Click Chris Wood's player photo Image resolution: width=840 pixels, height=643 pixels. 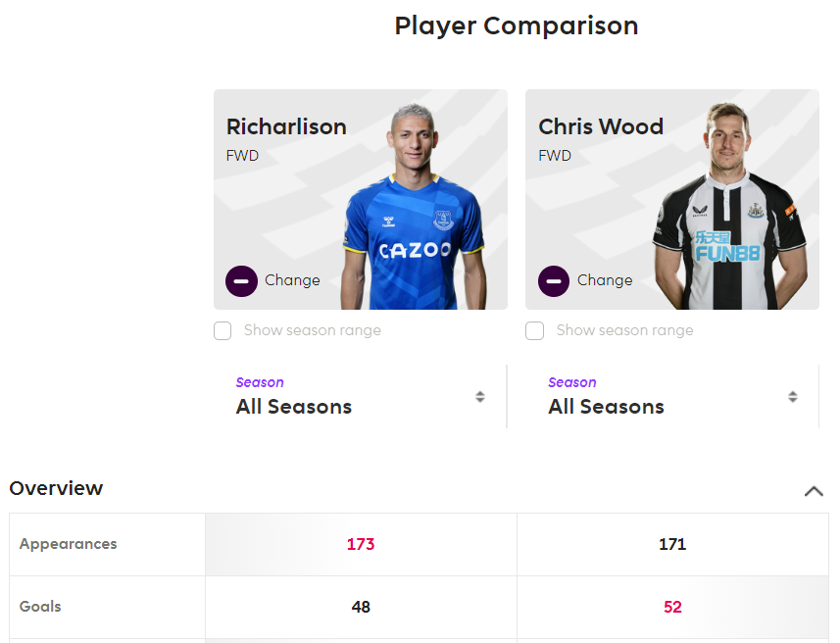click(729, 206)
